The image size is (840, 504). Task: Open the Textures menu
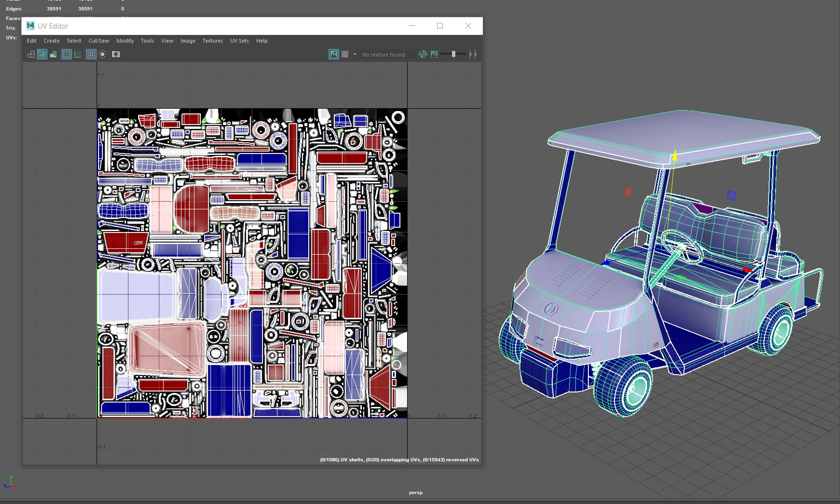point(212,41)
